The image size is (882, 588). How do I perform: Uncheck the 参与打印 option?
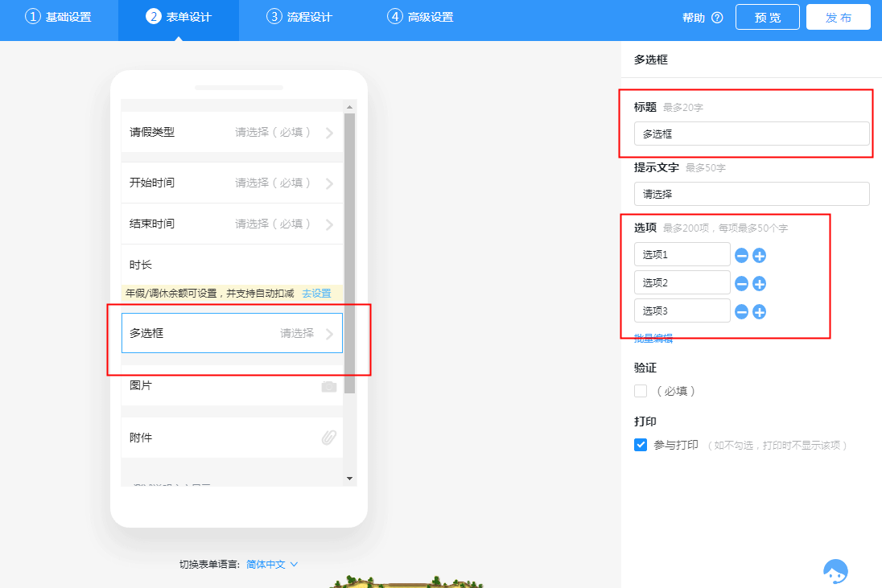[640, 444]
